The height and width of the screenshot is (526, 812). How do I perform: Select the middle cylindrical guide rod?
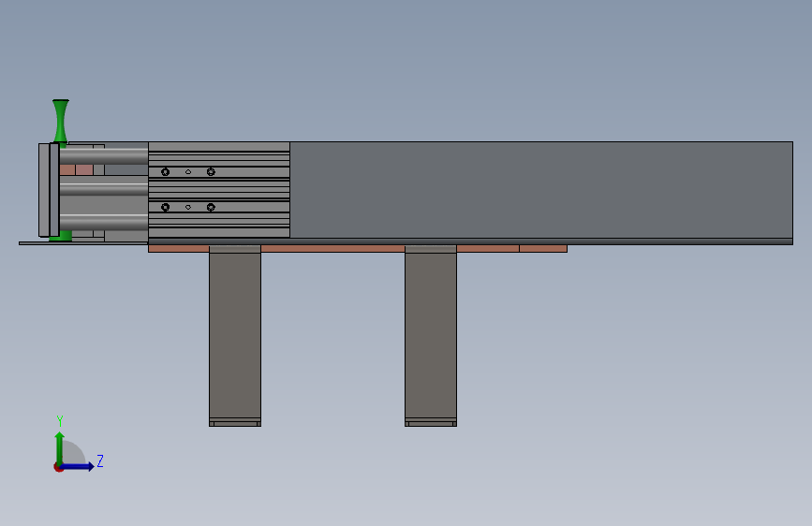(x=104, y=189)
